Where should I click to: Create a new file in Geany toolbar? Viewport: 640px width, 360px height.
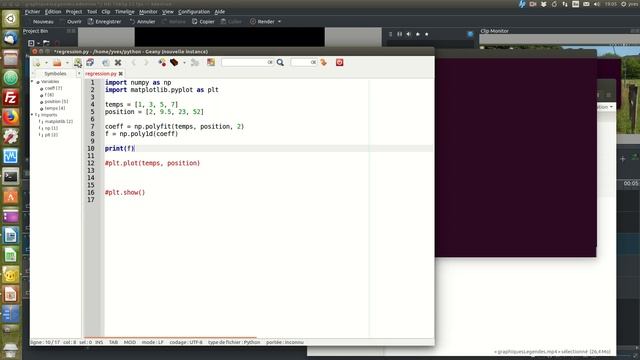tap(37, 62)
